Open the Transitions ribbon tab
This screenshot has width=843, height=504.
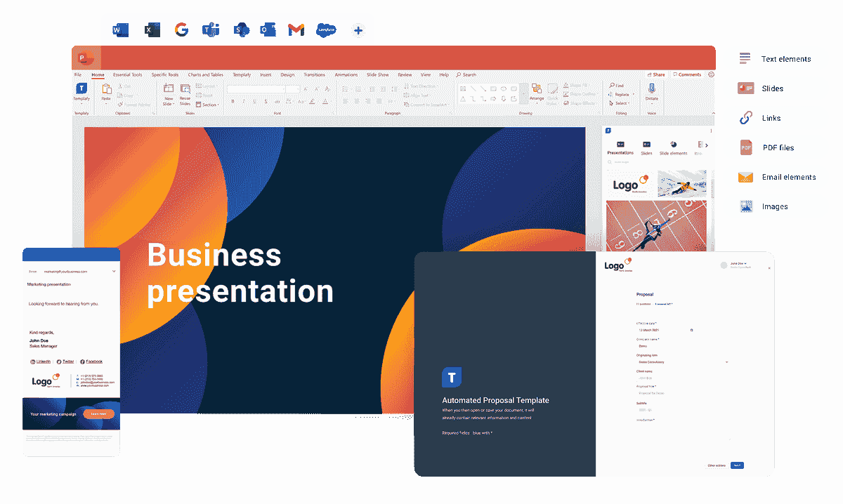(x=314, y=74)
